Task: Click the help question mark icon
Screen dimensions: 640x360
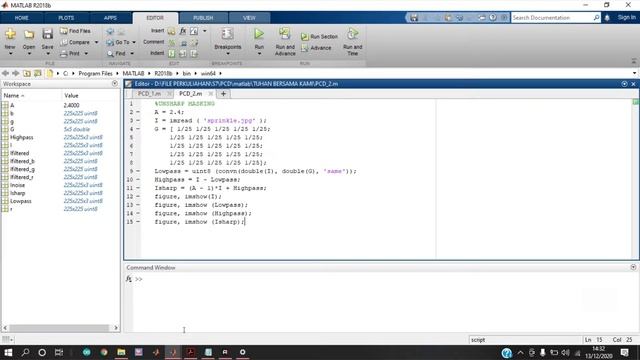Action: 493,18
